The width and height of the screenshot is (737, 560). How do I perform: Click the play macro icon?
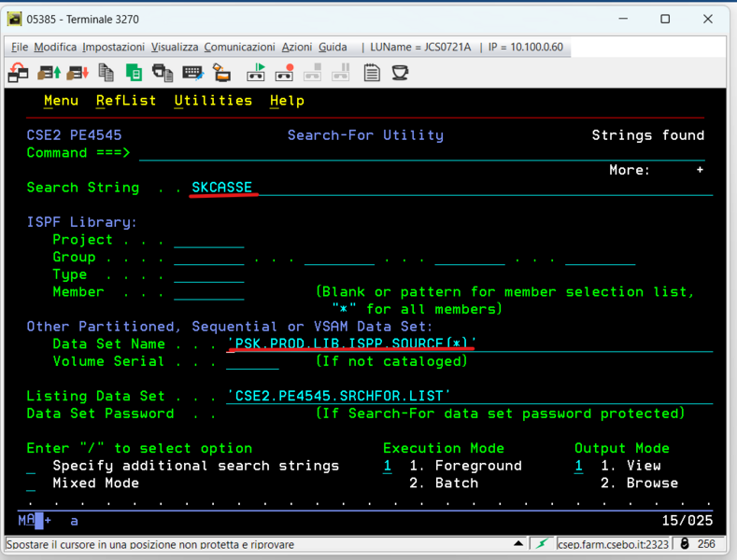coord(256,73)
